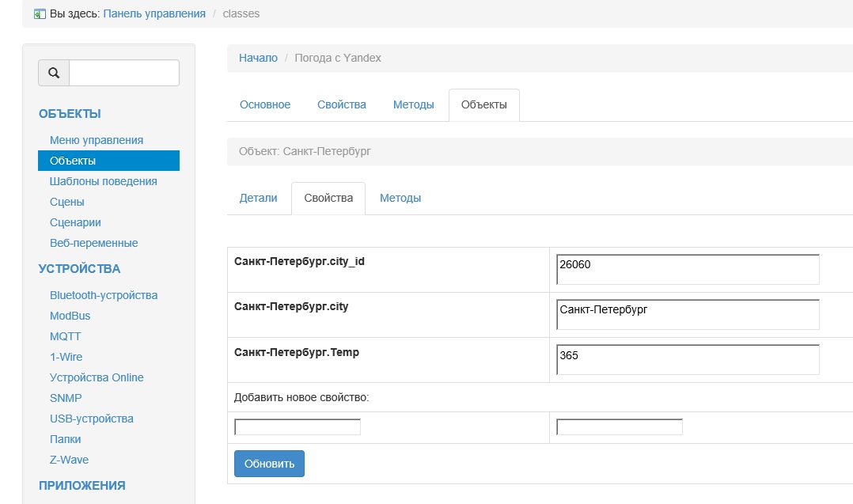Open 'Меню управления' in the sidebar
Viewport: 853px width, 504px height.
point(97,140)
